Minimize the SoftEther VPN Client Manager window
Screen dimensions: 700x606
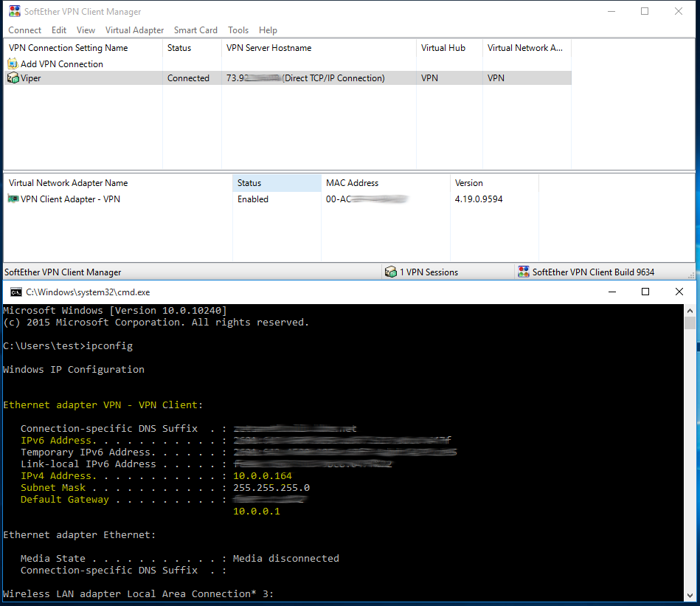click(x=611, y=11)
